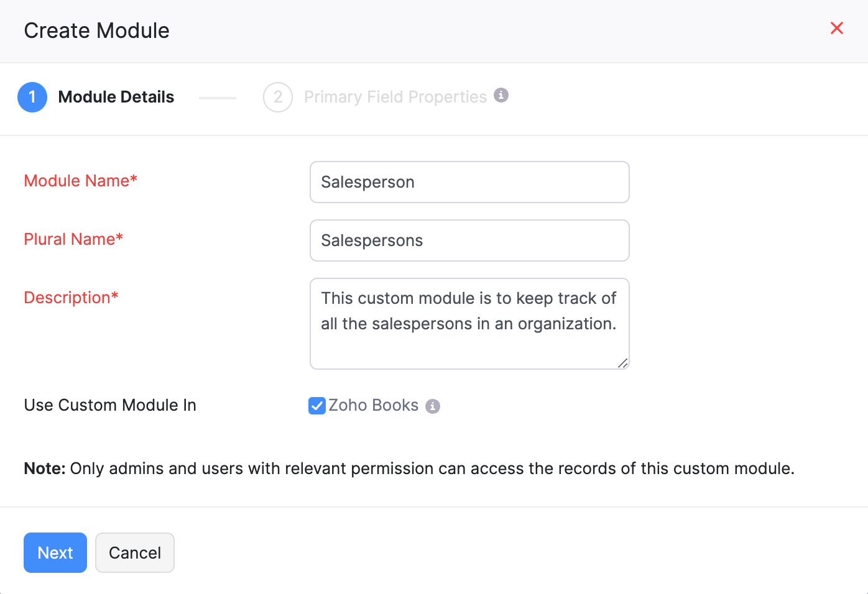Click the Next button

point(55,552)
